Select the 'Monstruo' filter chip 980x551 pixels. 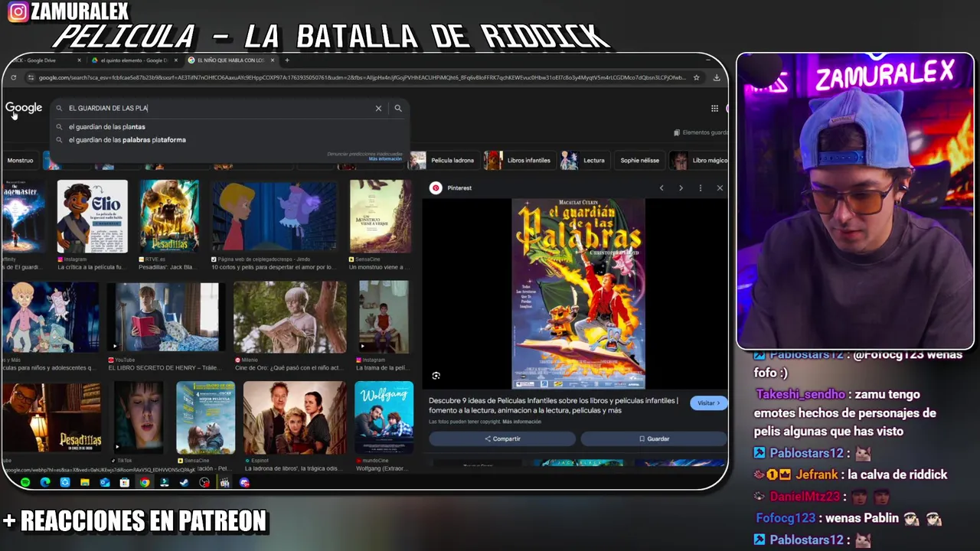click(20, 161)
